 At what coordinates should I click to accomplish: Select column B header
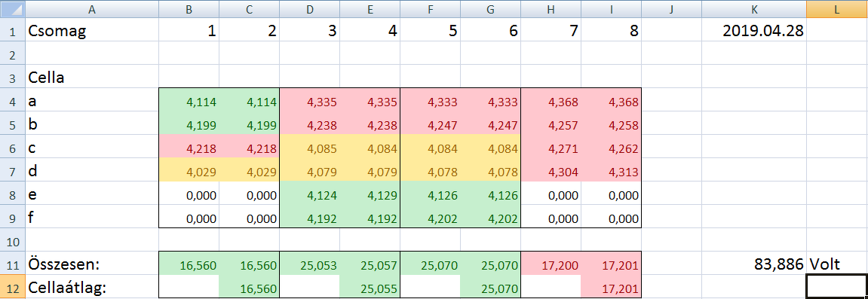coord(189,8)
